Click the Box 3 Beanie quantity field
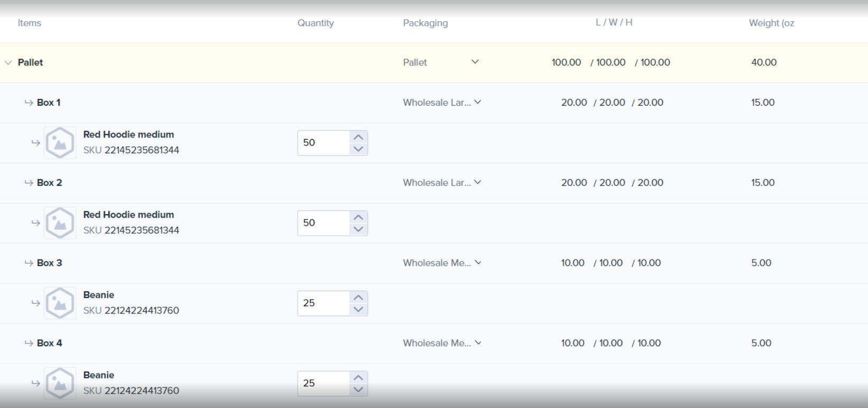 322,303
